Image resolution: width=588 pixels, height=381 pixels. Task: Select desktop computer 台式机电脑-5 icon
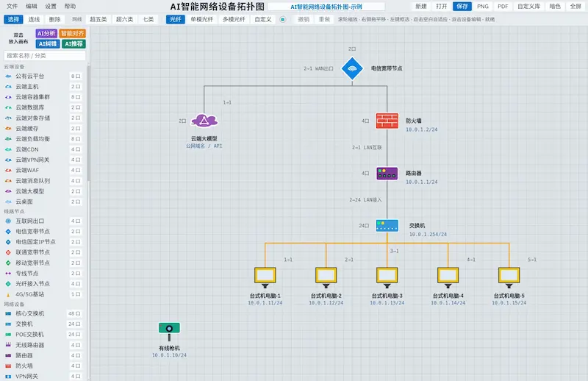click(509, 277)
